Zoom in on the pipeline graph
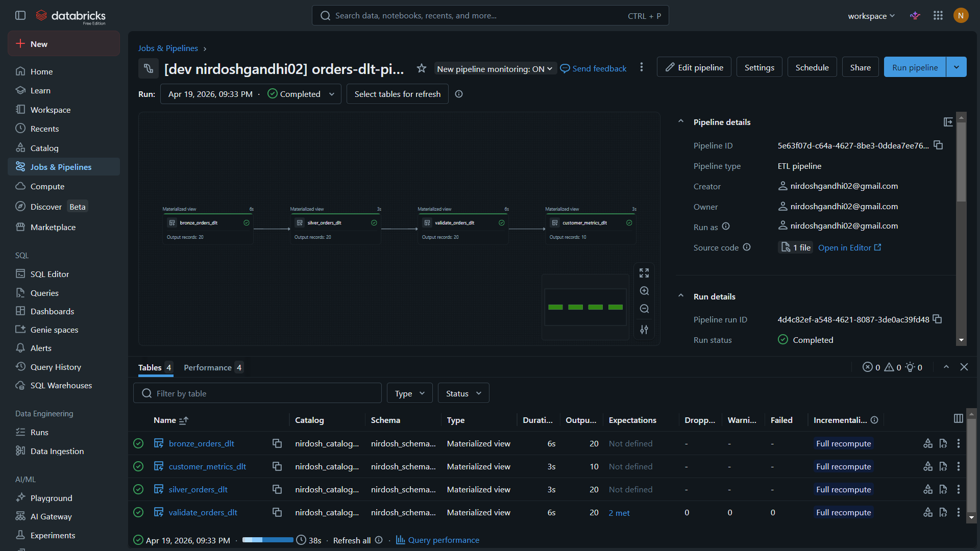 [644, 291]
